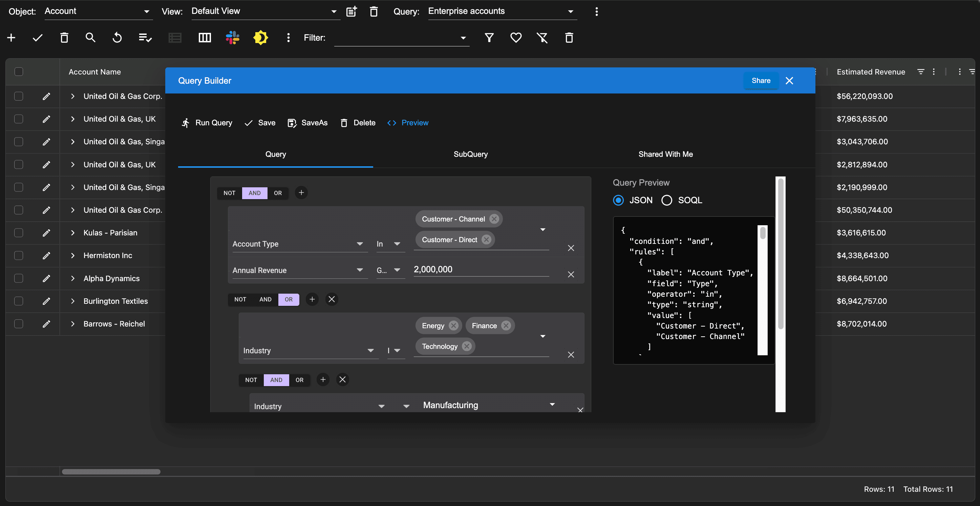This screenshot has height=506, width=980.
Task: Edit the Kulas - Parisian row
Action: (x=46, y=233)
